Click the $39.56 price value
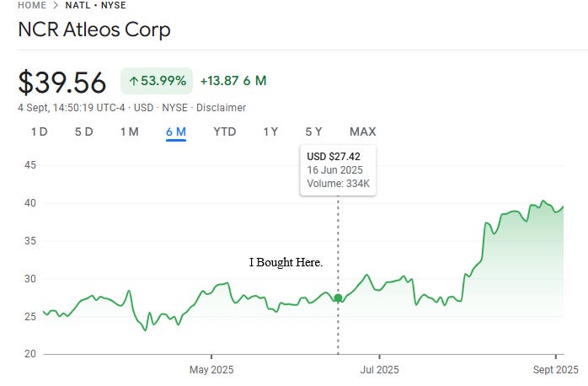588x386 pixels. [61, 82]
